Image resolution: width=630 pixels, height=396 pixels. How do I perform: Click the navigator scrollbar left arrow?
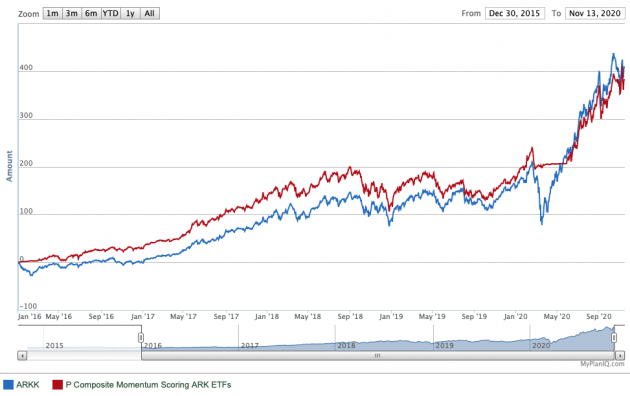coord(22,355)
